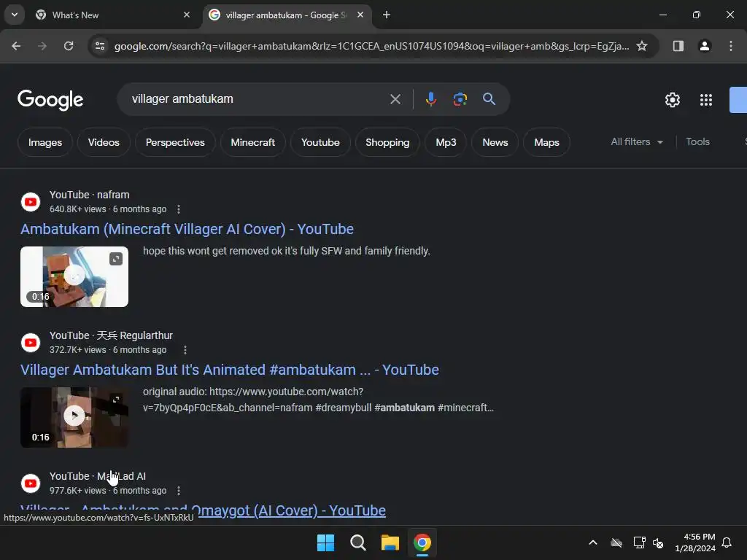Open a new browser tab
The image size is (747, 560).
click(x=387, y=15)
